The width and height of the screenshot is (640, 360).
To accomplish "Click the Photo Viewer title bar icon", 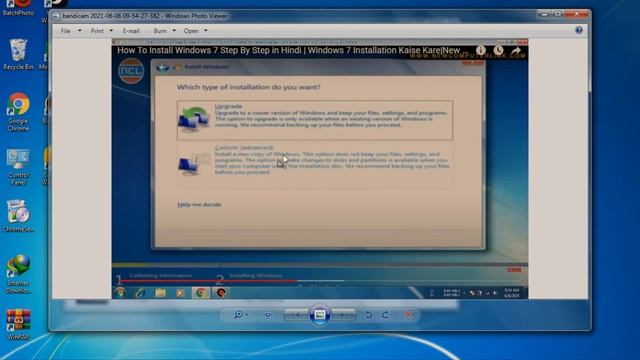I will (56, 16).
